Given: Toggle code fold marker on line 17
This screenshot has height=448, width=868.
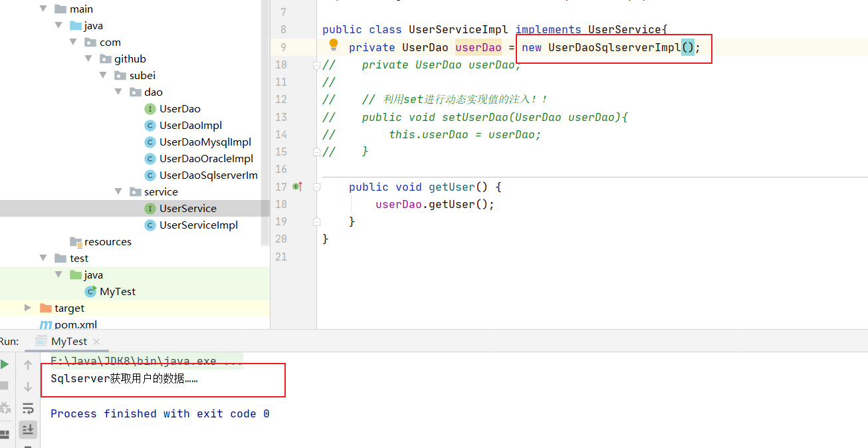Looking at the screenshot, I should [x=317, y=187].
